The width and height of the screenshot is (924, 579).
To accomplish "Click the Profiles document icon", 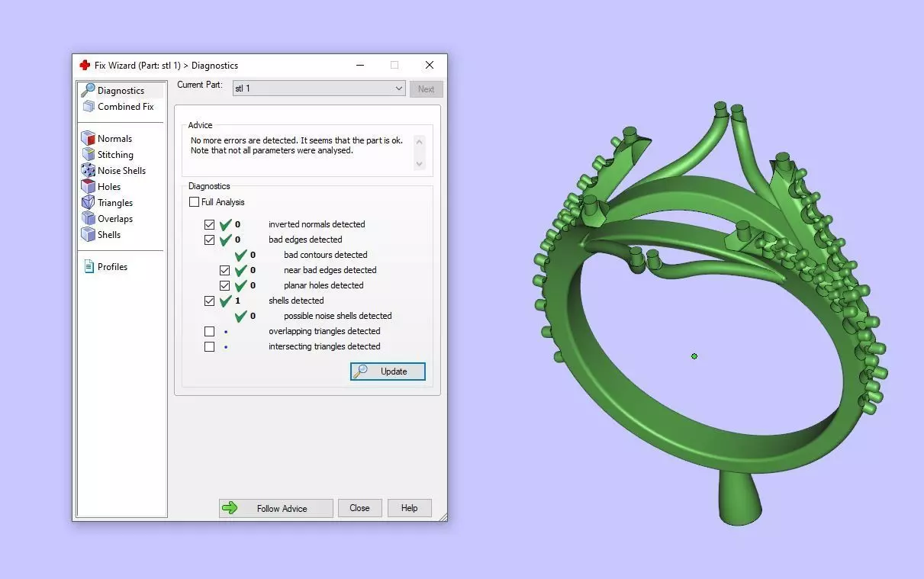I will (89, 267).
